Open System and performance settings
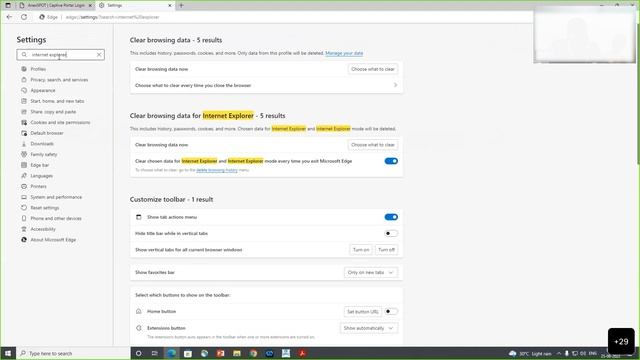This screenshot has width=640, height=360. [56, 197]
